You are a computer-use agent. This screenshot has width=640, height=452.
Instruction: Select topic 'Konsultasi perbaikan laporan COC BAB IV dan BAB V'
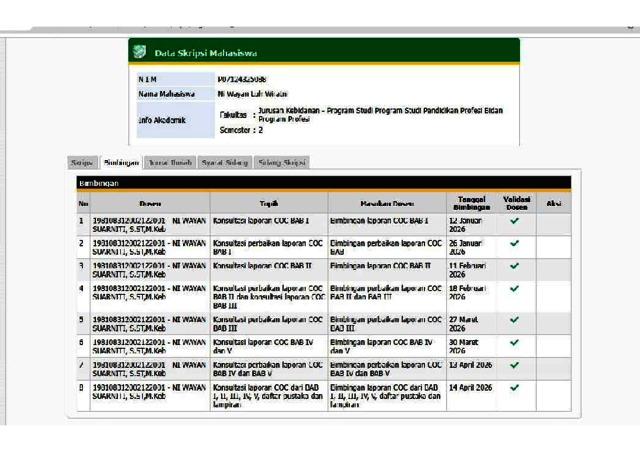pos(268,369)
